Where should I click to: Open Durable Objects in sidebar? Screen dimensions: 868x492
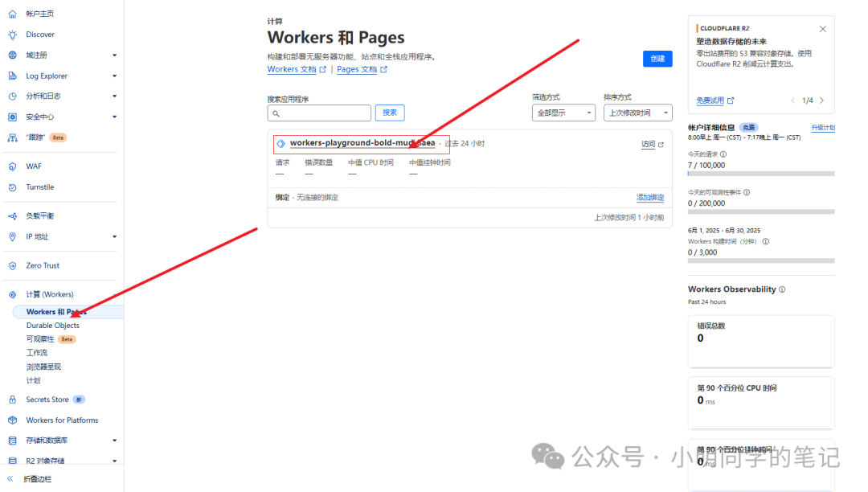[52, 326]
